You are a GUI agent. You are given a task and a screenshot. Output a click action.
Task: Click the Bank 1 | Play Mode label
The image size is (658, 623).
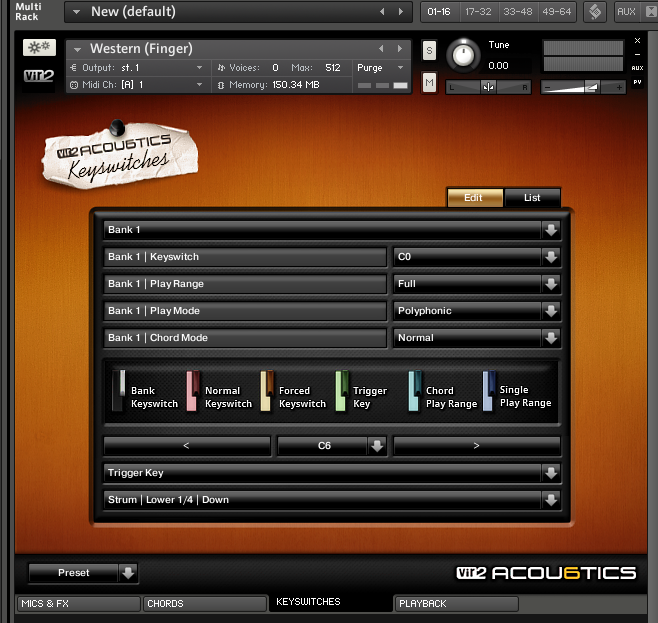point(245,311)
